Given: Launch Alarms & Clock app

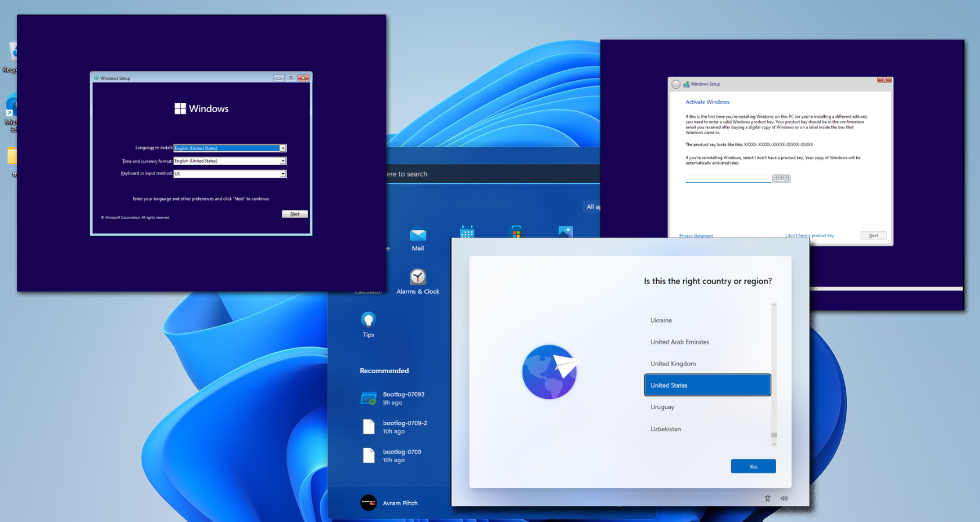Looking at the screenshot, I should [x=417, y=277].
